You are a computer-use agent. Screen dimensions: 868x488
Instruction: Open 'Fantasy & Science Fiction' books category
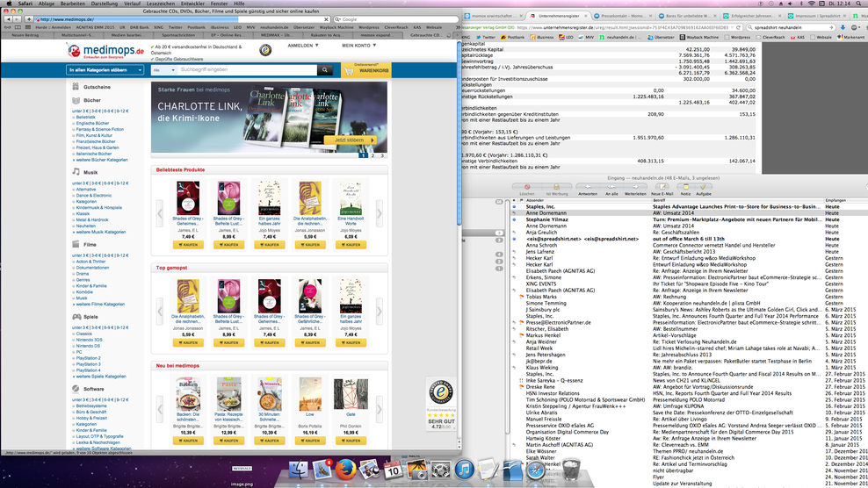(99, 130)
